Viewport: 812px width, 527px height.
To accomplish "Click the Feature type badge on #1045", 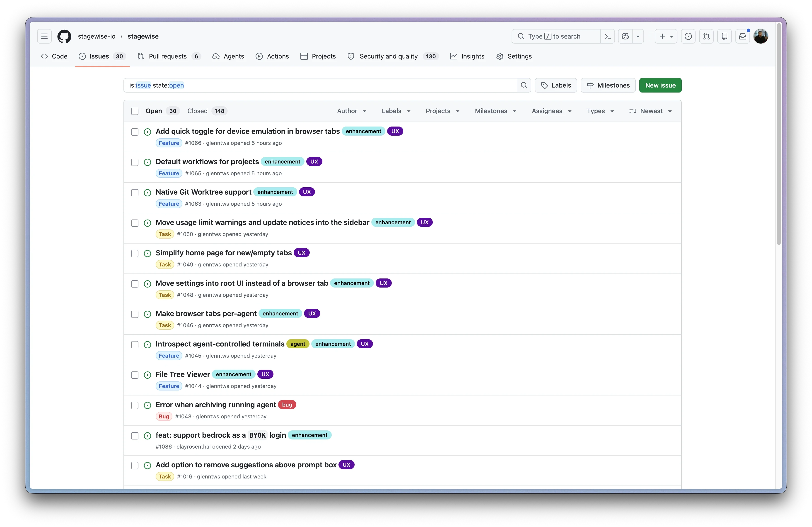I will coord(169,356).
